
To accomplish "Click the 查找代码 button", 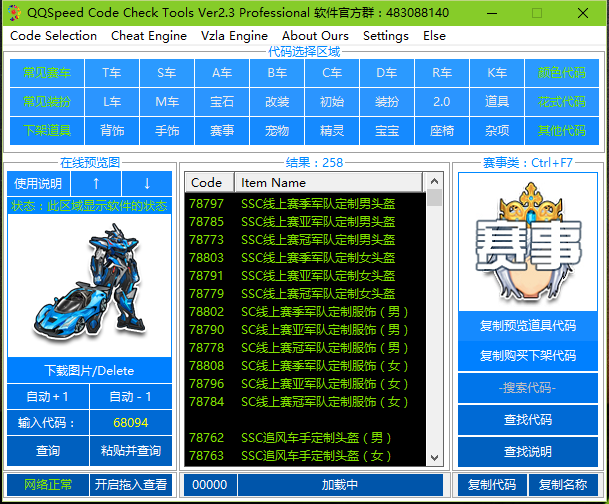I will 528,419.
